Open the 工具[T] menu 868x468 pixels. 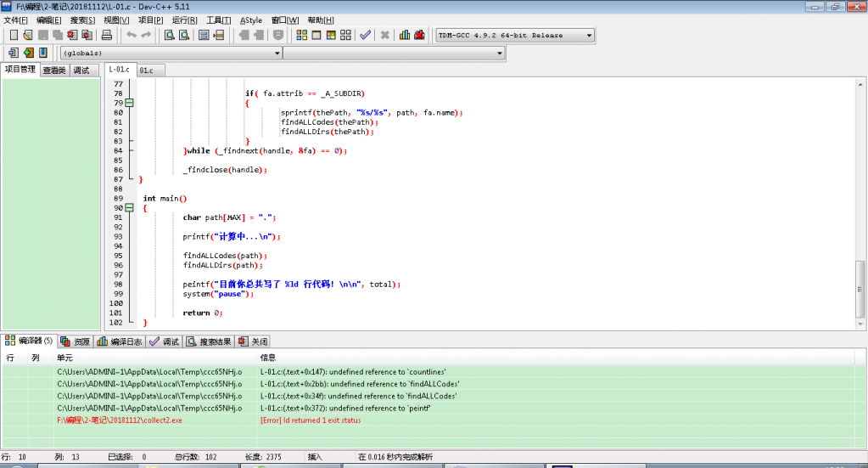[x=219, y=20]
